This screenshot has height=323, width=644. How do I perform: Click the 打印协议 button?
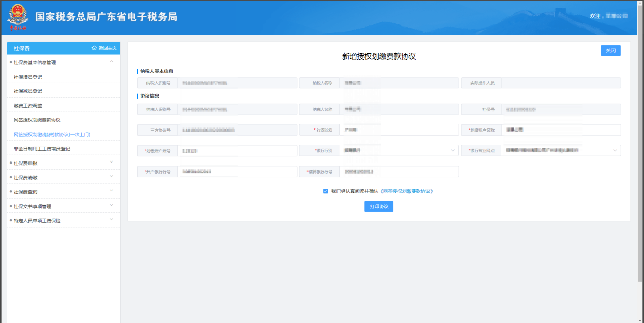[x=379, y=206]
